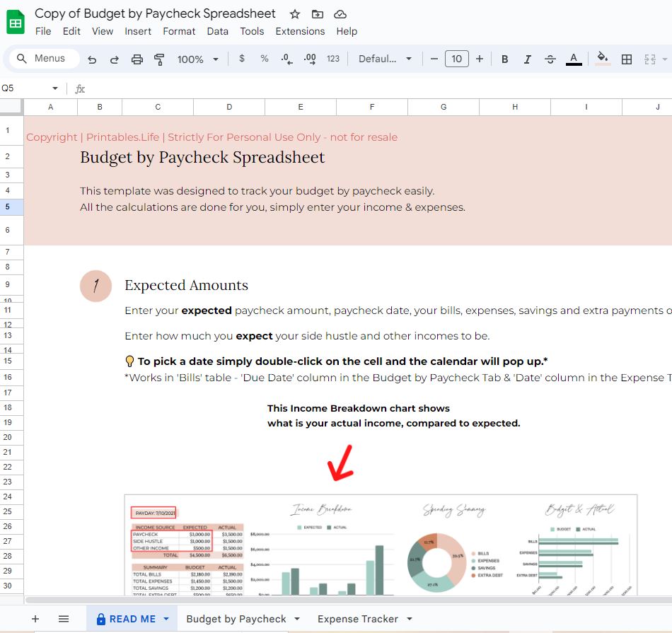Select column F header

372,107
